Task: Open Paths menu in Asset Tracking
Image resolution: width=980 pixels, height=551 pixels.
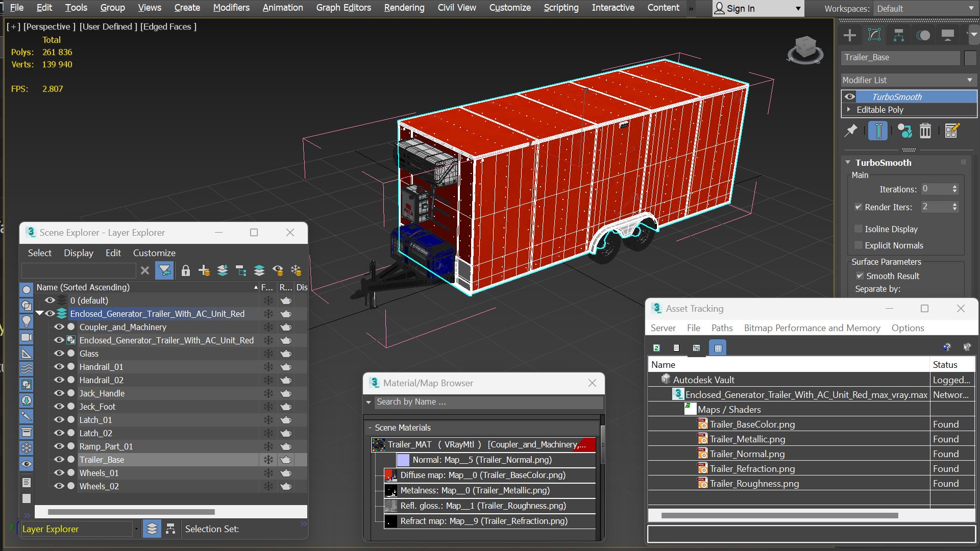Action: point(722,328)
